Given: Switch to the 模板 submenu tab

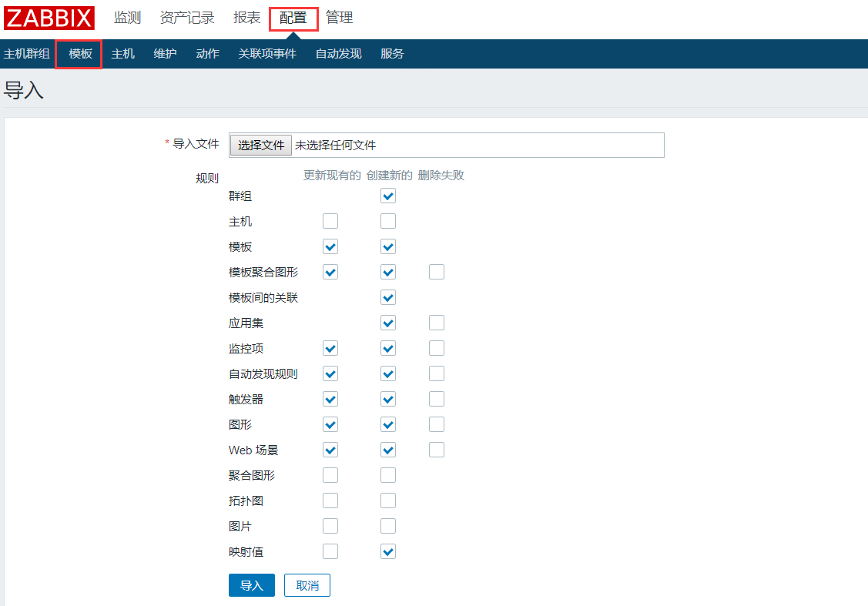Looking at the screenshot, I should tap(80, 54).
